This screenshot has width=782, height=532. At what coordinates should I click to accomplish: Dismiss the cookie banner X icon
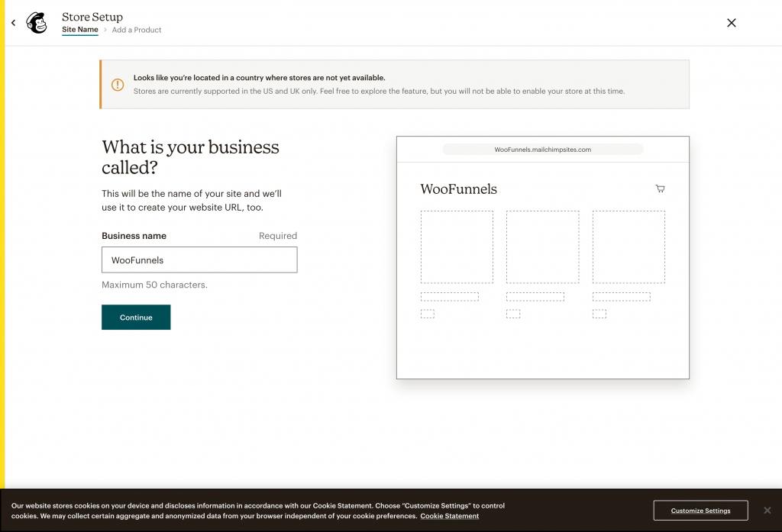(x=767, y=510)
